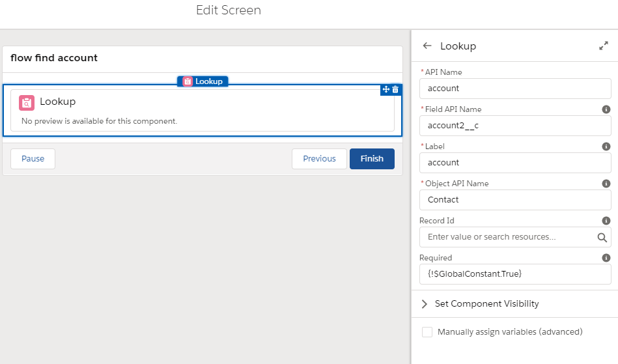Open the Record Id resource picker
618x364 pixels.
coord(508,237)
